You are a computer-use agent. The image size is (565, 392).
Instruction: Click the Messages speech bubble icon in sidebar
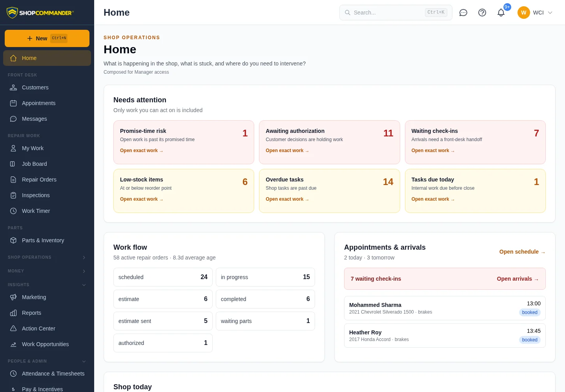(x=13, y=119)
